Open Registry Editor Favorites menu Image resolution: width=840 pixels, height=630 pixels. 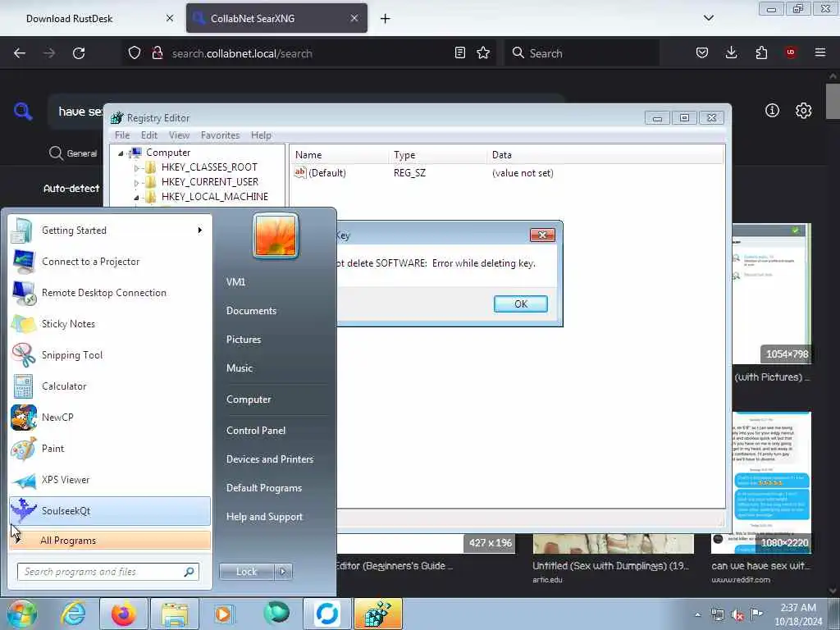220,135
